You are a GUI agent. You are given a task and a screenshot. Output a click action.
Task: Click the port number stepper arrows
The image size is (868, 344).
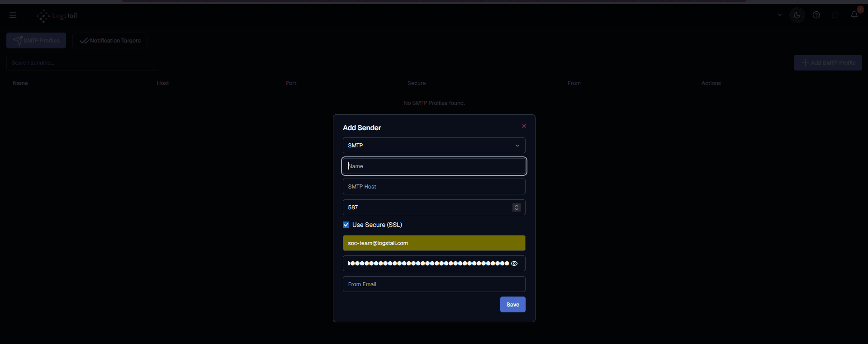[x=516, y=207]
